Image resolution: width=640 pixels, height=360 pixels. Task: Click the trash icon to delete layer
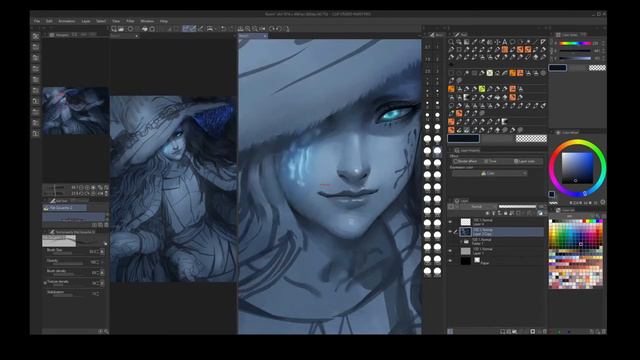[x=544, y=331]
